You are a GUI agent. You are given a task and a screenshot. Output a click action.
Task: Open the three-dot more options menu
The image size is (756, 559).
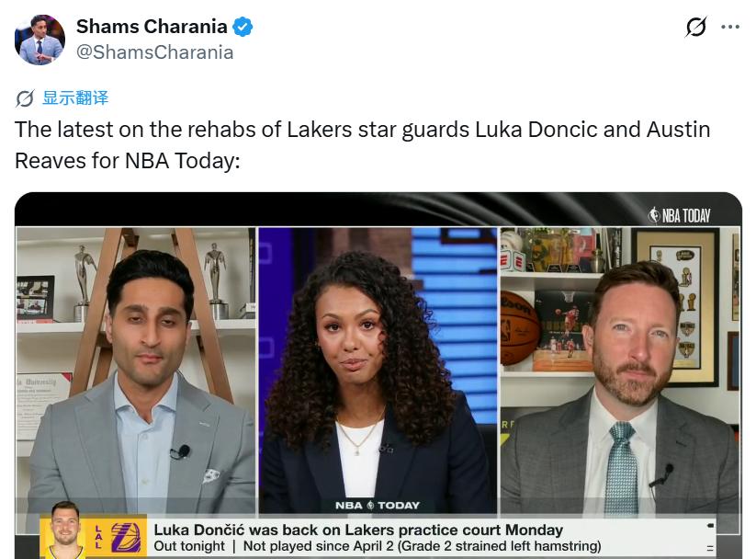[730, 27]
